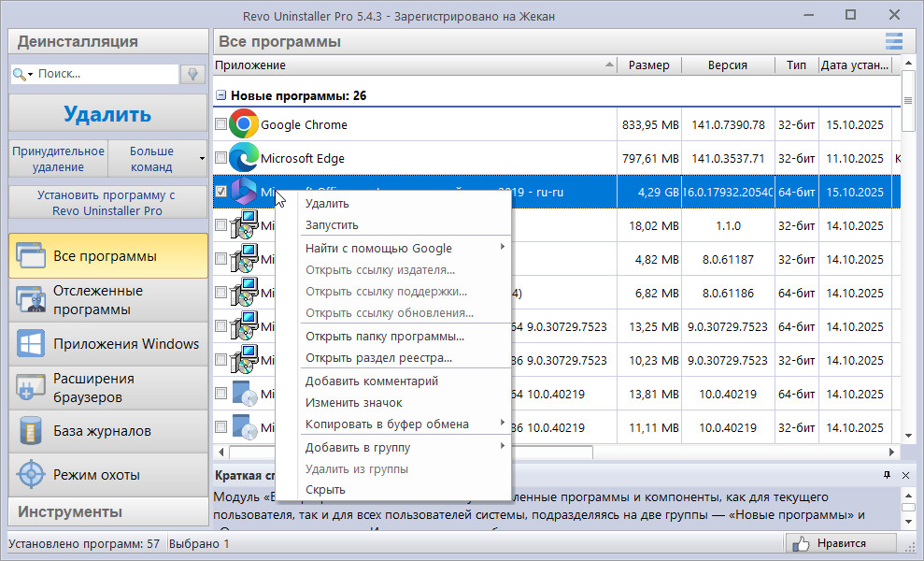
Task: Select "Открыть папку программы..." in the context menu
Action: click(x=385, y=337)
